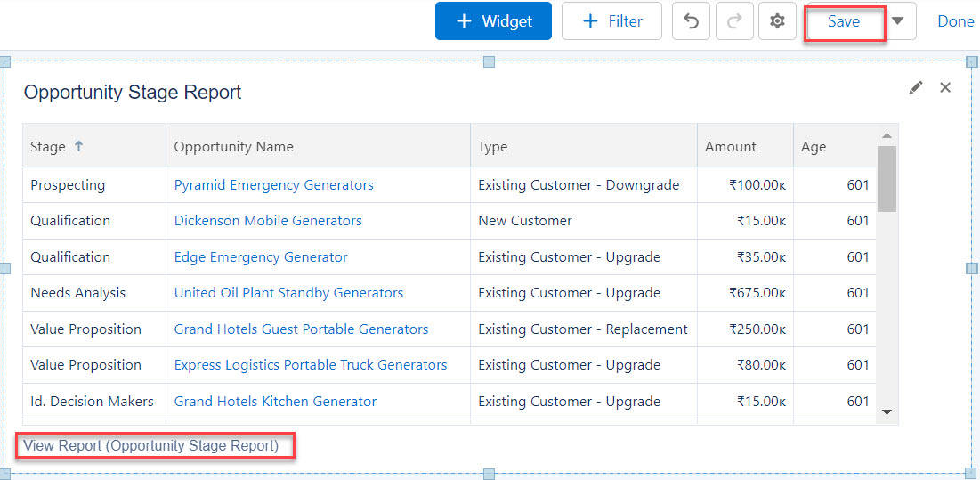Click Done to exit editing
980x480 pixels.
coord(956,22)
